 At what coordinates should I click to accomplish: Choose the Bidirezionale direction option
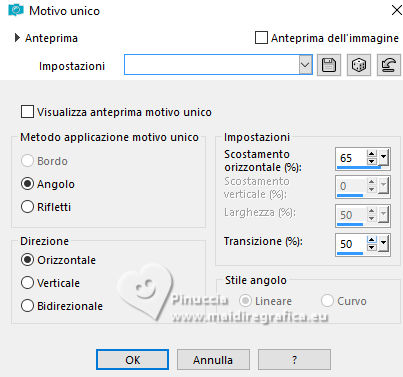point(27,306)
